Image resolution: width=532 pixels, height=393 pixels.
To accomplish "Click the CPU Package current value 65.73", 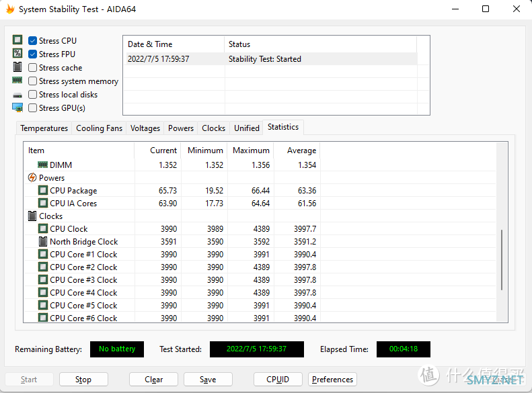I will coord(167,190).
